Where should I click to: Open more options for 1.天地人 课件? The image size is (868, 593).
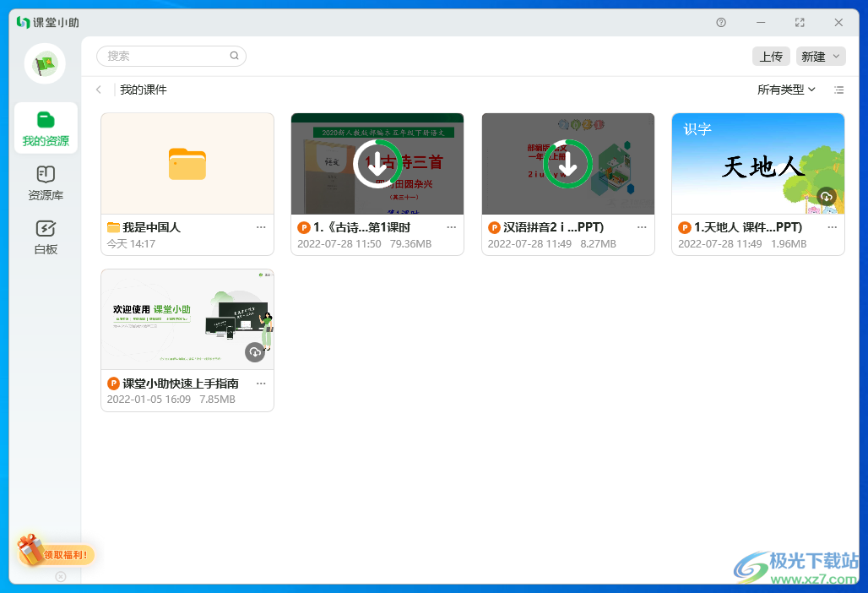coord(832,227)
